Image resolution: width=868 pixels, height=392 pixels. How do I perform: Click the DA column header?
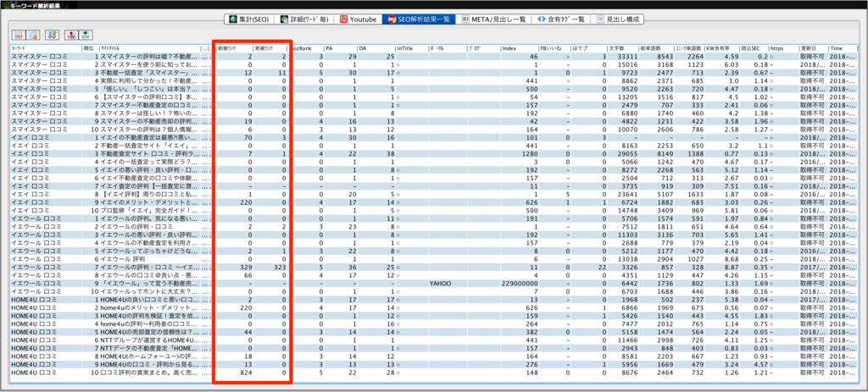pyautogui.click(x=376, y=48)
